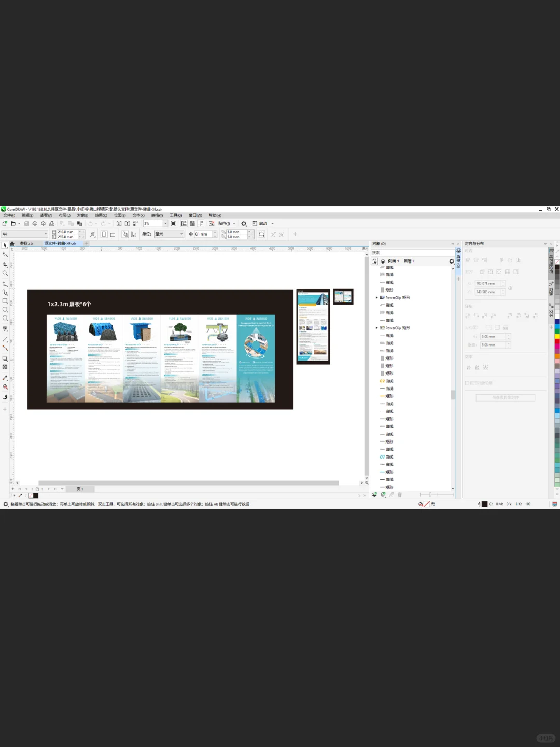Open the 文件 menu
560x747 pixels.
9,215
